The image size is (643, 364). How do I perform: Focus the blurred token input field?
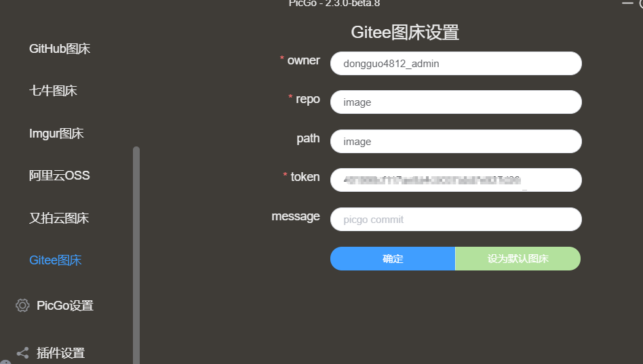tap(456, 180)
